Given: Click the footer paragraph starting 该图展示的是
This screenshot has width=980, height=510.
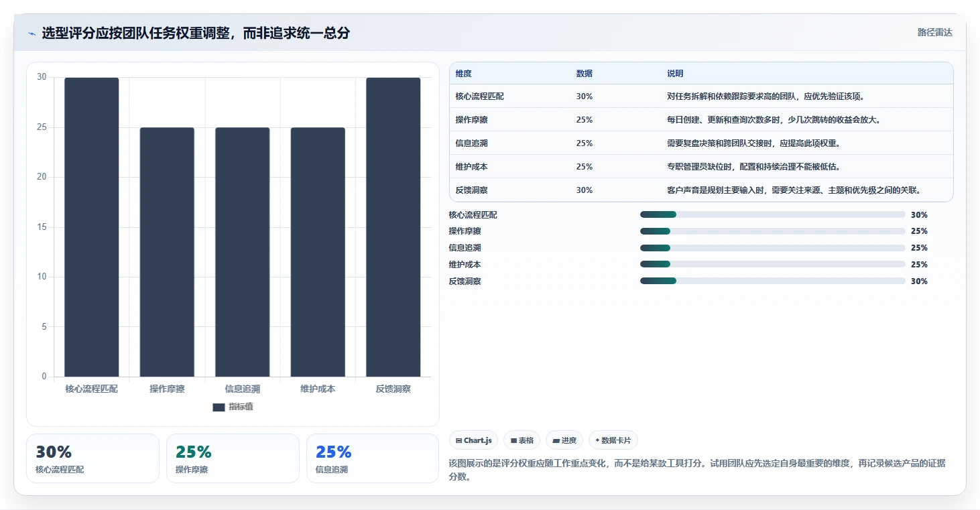Looking at the screenshot, I should (697, 470).
